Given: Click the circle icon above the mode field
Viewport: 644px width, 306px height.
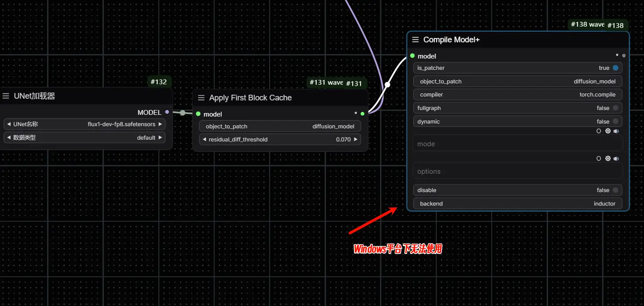Looking at the screenshot, I should (x=599, y=131).
